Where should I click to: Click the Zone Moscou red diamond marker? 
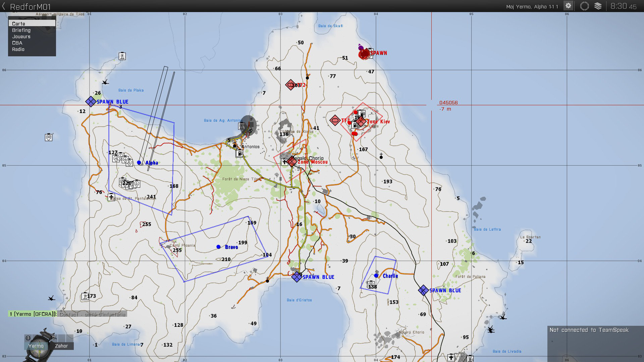point(292,162)
